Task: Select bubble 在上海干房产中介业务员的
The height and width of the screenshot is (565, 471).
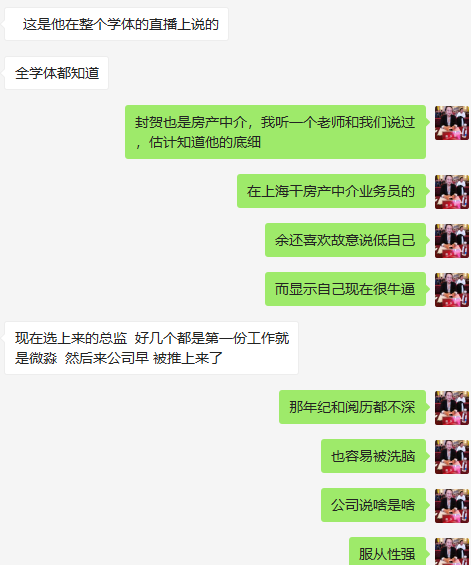Action: [331, 191]
